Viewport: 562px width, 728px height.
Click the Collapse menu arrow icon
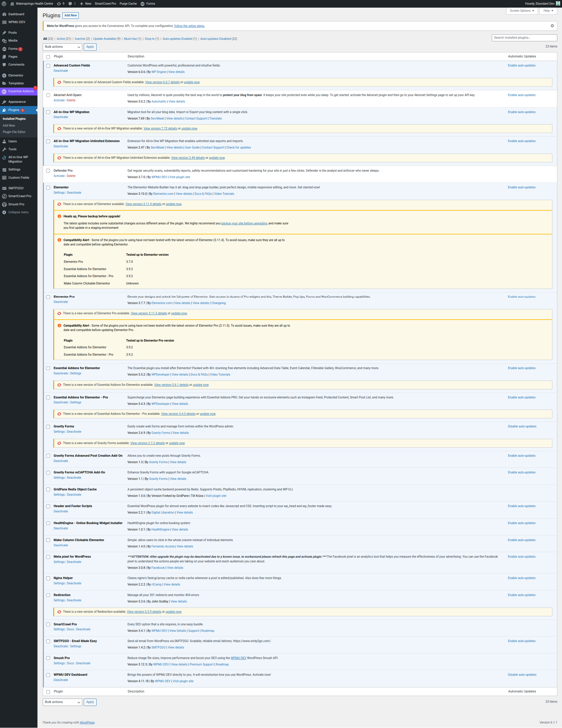[x=4, y=212]
